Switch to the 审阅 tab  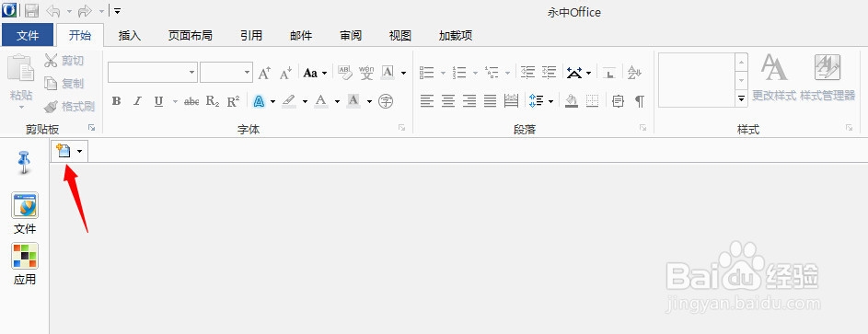tap(351, 35)
